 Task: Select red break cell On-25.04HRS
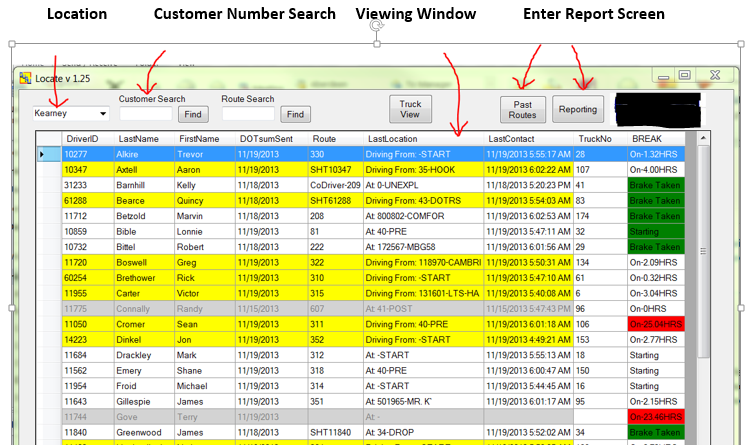pos(656,324)
